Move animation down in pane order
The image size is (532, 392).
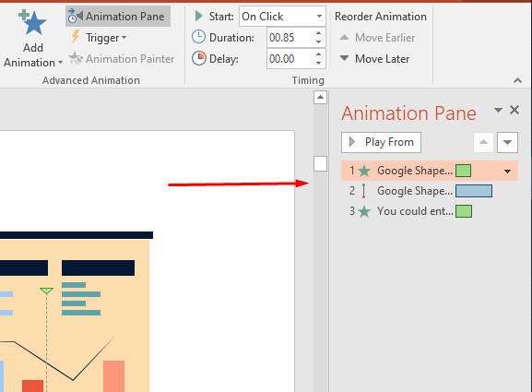click(x=507, y=142)
